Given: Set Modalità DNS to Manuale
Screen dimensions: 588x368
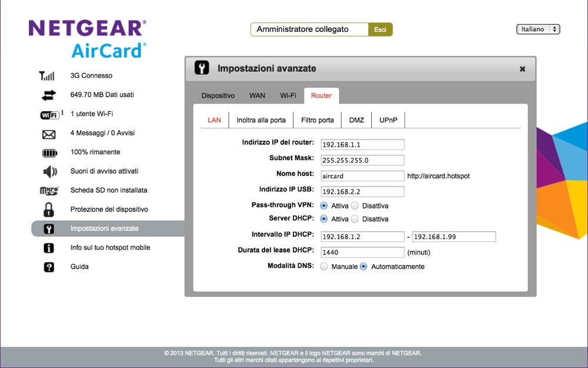Looking at the screenshot, I should [324, 267].
